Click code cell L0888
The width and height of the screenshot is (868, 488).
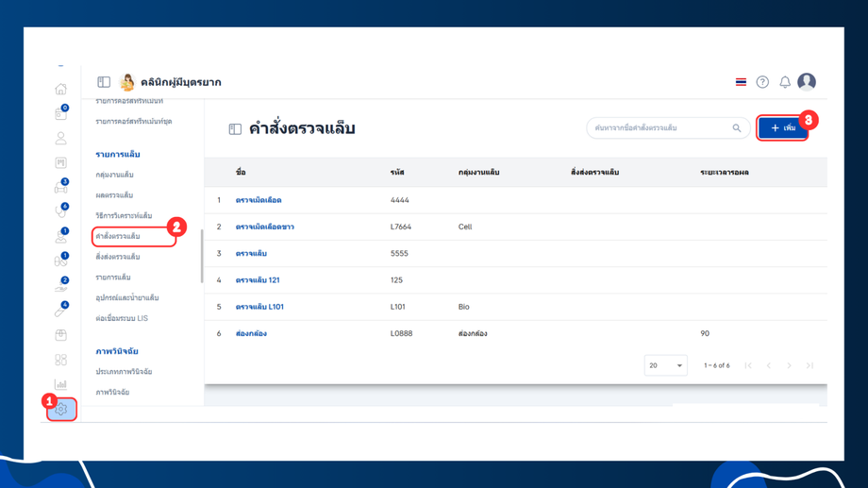tap(401, 333)
